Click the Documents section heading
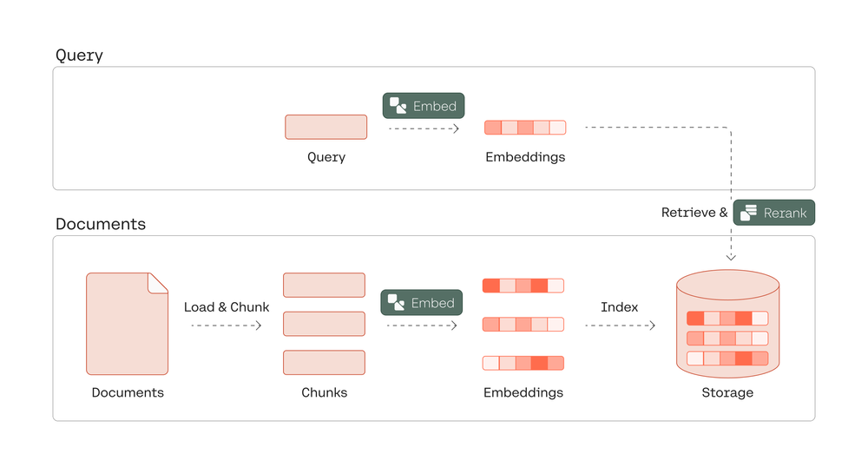868x467 pixels. tap(101, 224)
